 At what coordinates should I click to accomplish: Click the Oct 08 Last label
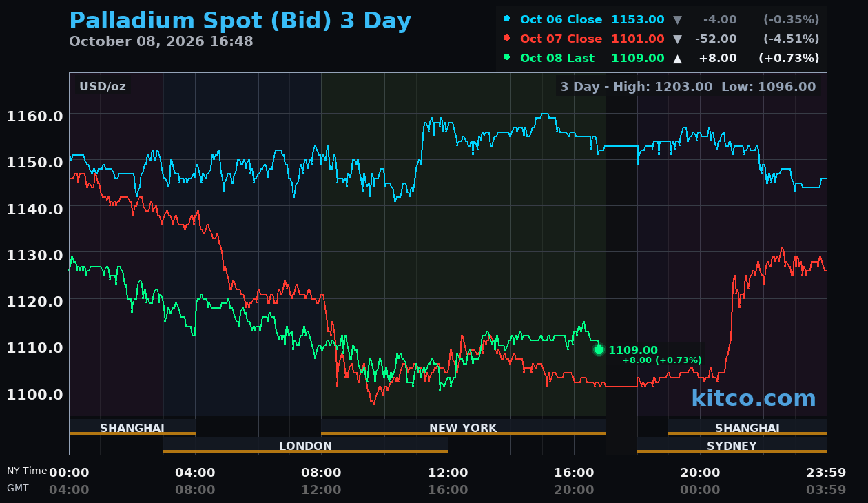pyautogui.click(x=557, y=59)
